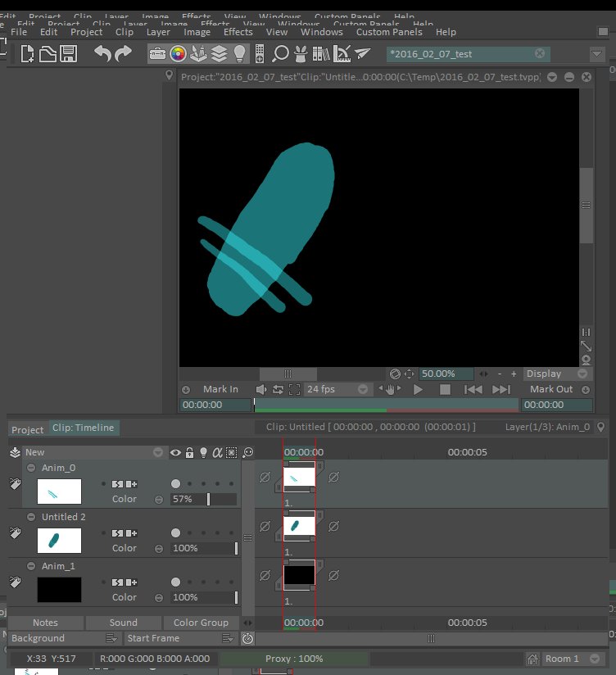Click the Mark Out button
Viewport: 616px width, 675px height.
coord(551,389)
